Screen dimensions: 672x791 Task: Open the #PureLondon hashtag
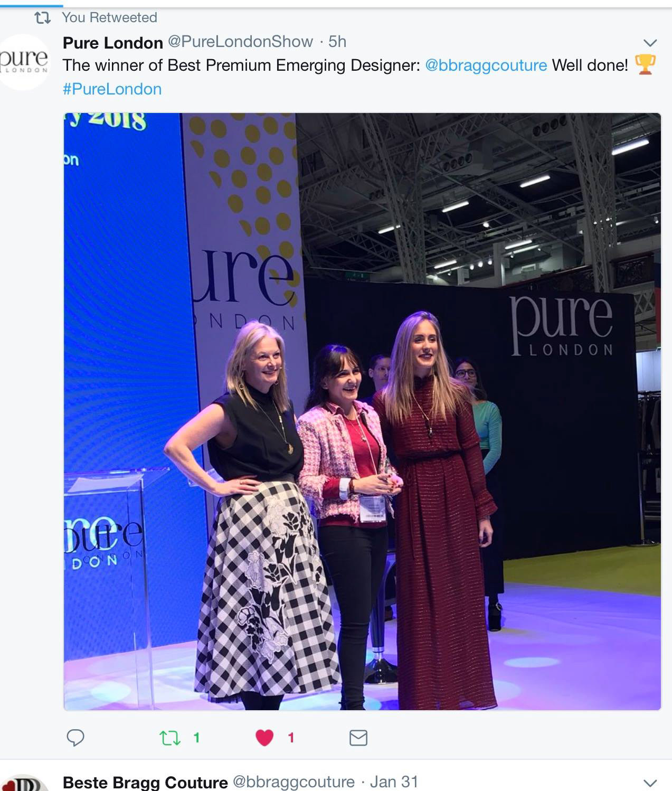click(112, 89)
